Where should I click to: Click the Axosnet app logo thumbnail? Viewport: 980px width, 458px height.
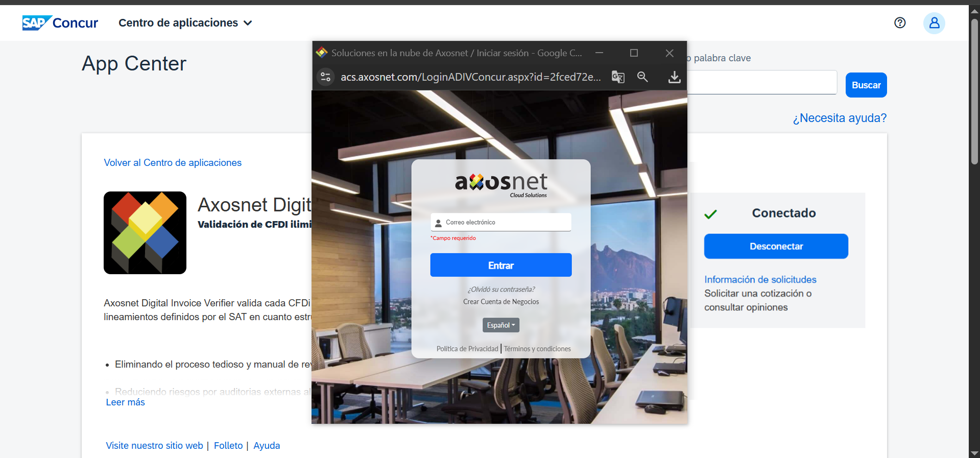tap(145, 233)
